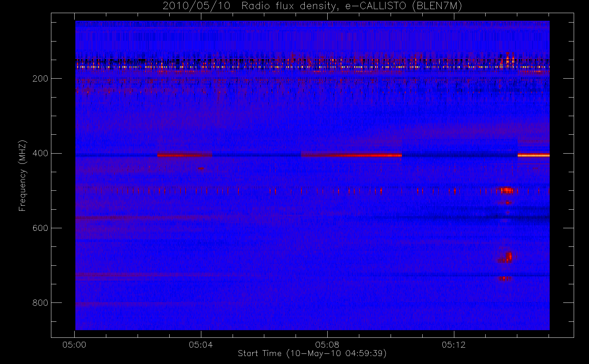Click the 05:04 time tick label

[x=201, y=345]
